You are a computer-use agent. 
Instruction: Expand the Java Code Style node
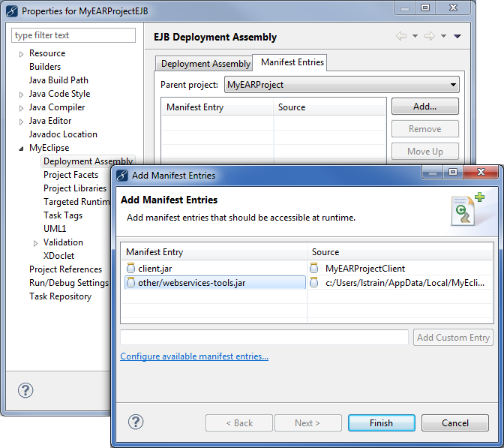[21, 95]
